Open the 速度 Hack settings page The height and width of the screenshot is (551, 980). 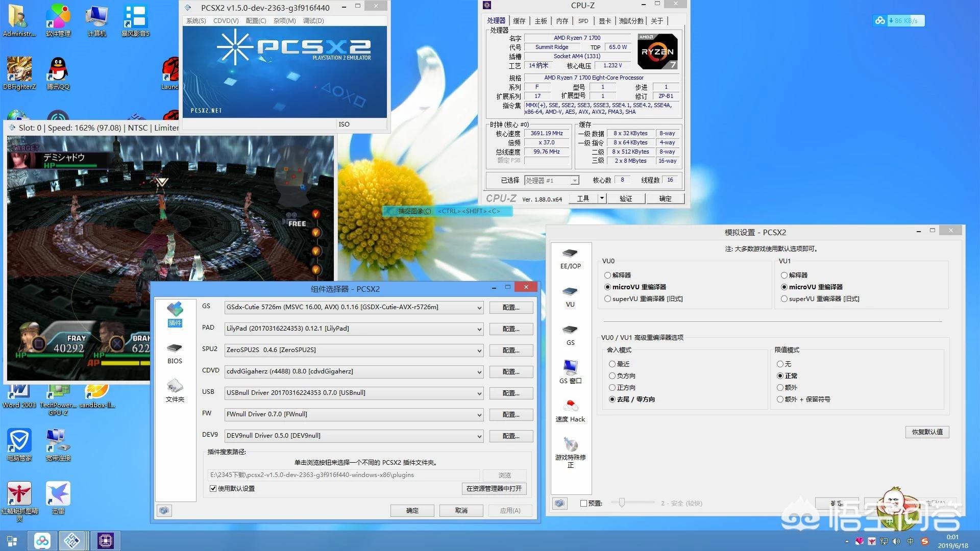click(570, 411)
